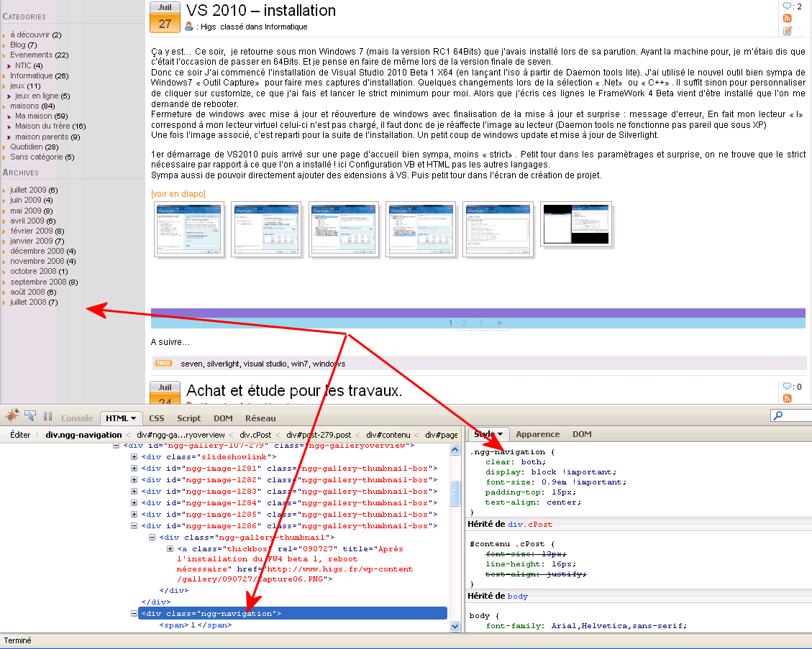This screenshot has width=812, height=649.
Task: Click the orange RSS feed icon of the VS 2010 post
Action: [788, 19]
